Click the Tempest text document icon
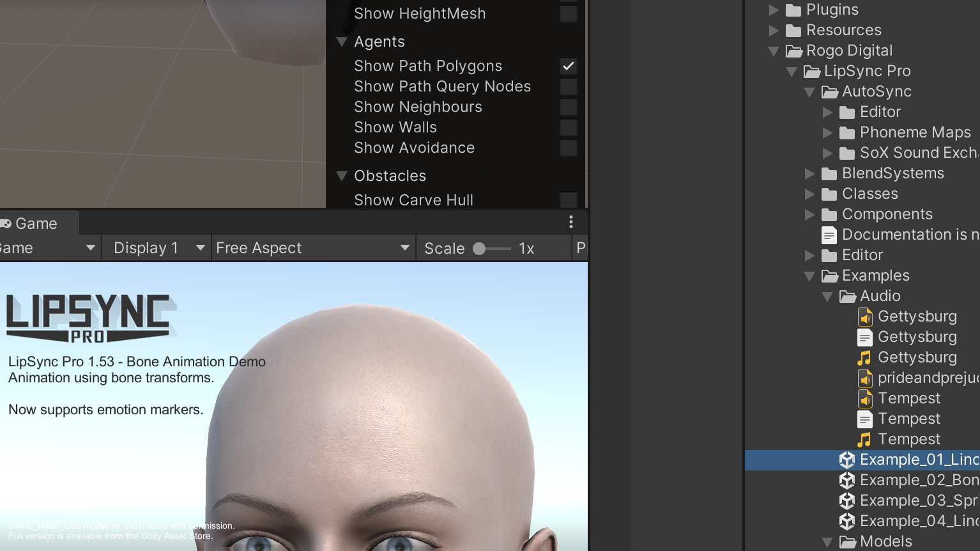Viewport: 980px width, 551px height. [865, 419]
